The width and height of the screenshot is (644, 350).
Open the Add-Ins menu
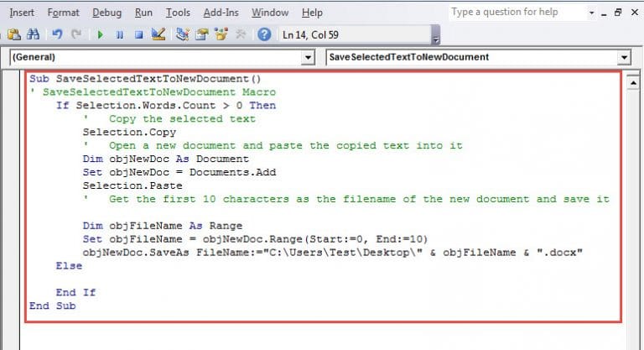tap(221, 13)
